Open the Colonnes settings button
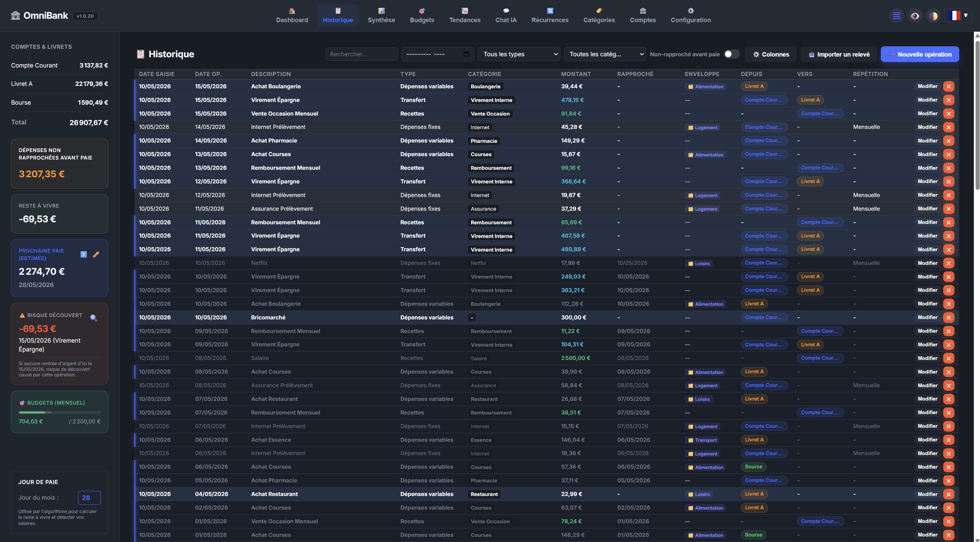The width and height of the screenshot is (980, 542). 771,55
